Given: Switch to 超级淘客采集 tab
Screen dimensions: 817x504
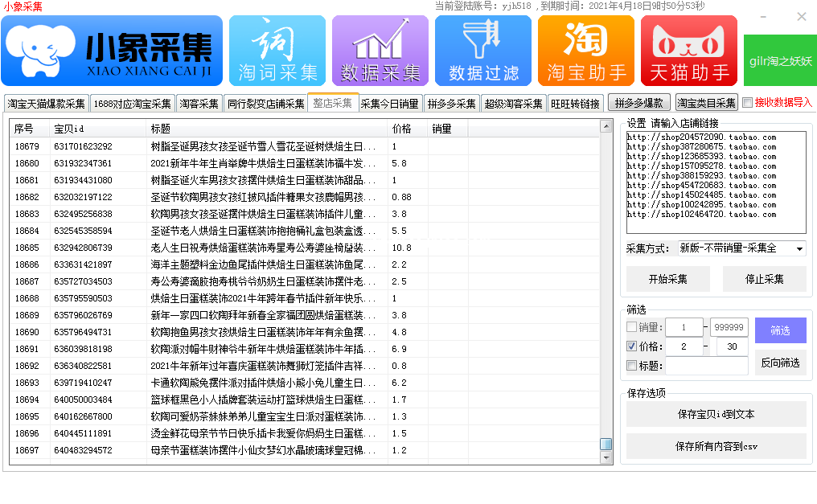Looking at the screenshot, I should tap(513, 104).
